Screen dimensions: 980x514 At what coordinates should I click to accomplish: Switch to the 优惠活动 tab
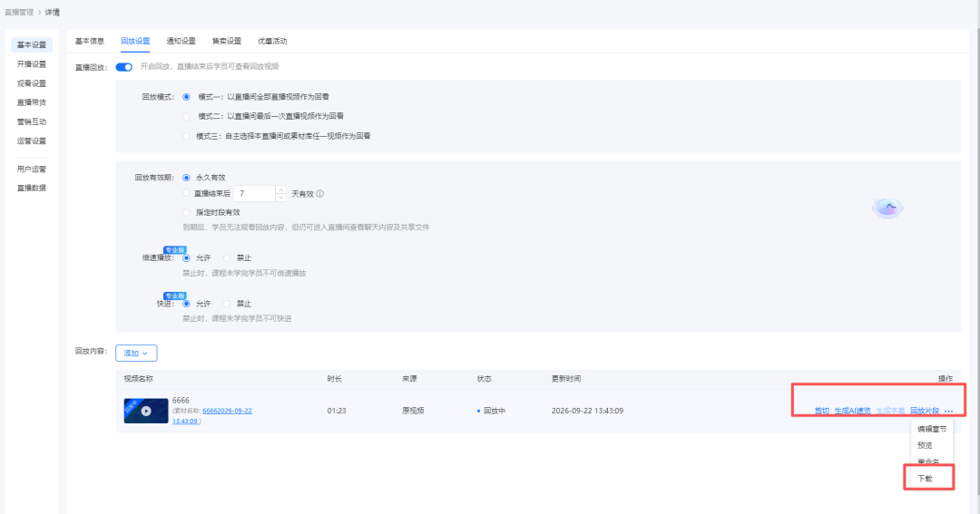pyautogui.click(x=272, y=41)
